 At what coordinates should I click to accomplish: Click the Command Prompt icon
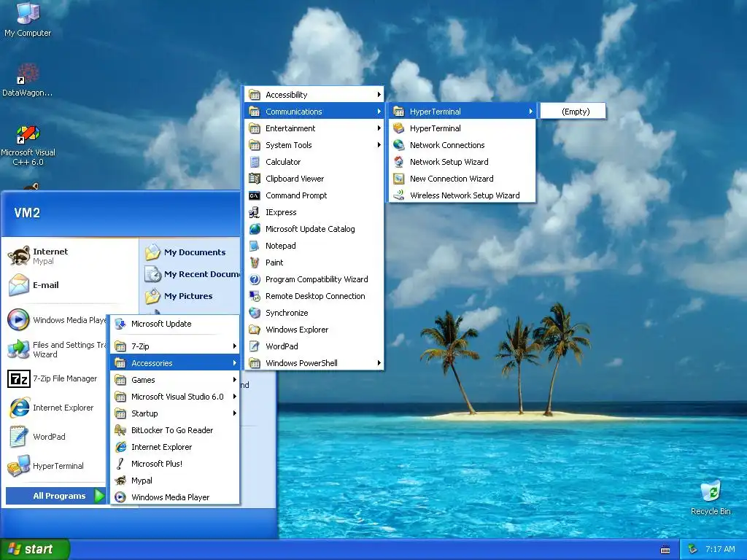[255, 195]
